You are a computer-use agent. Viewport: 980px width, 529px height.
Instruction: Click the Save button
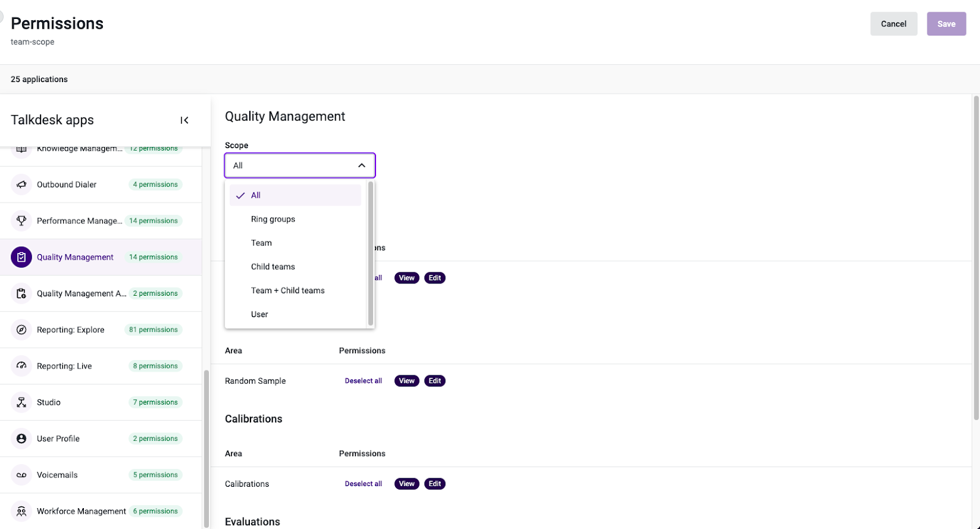click(x=946, y=24)
